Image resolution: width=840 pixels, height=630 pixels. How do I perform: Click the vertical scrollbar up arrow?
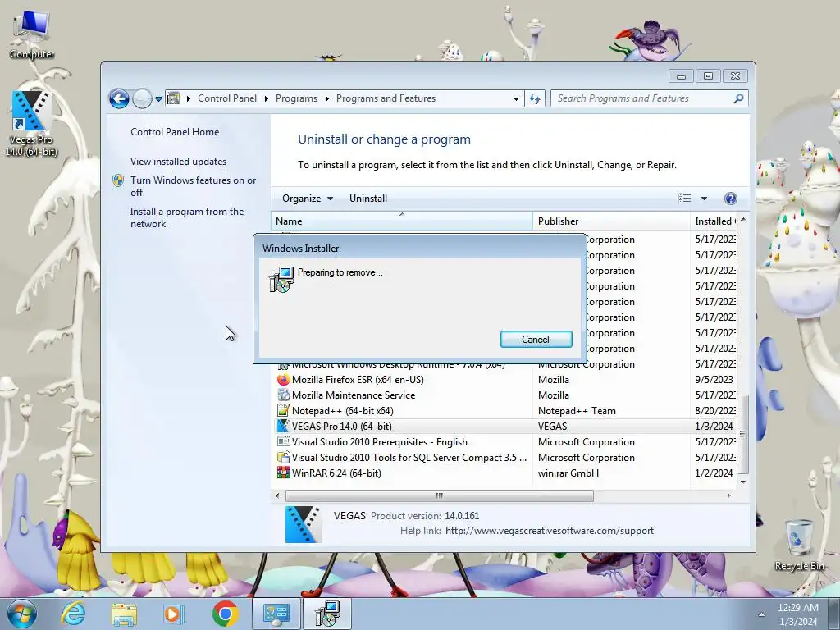click(x=743, y=220)
